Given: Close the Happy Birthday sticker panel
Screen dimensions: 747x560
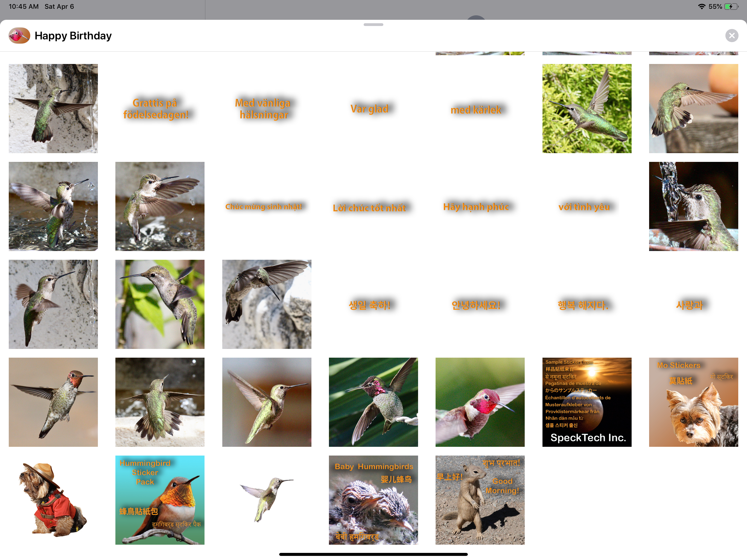Looking at the screenshot, I should coord(731,36).
